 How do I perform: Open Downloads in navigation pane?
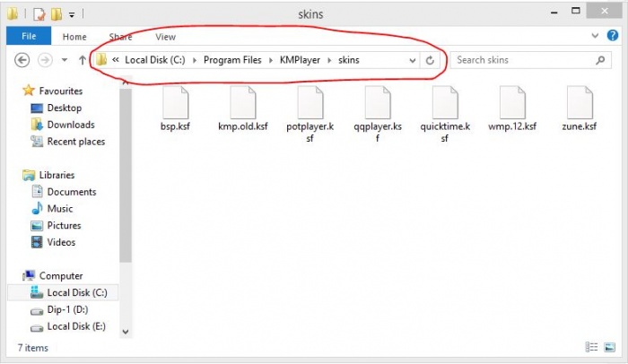[x=63, y=125]
